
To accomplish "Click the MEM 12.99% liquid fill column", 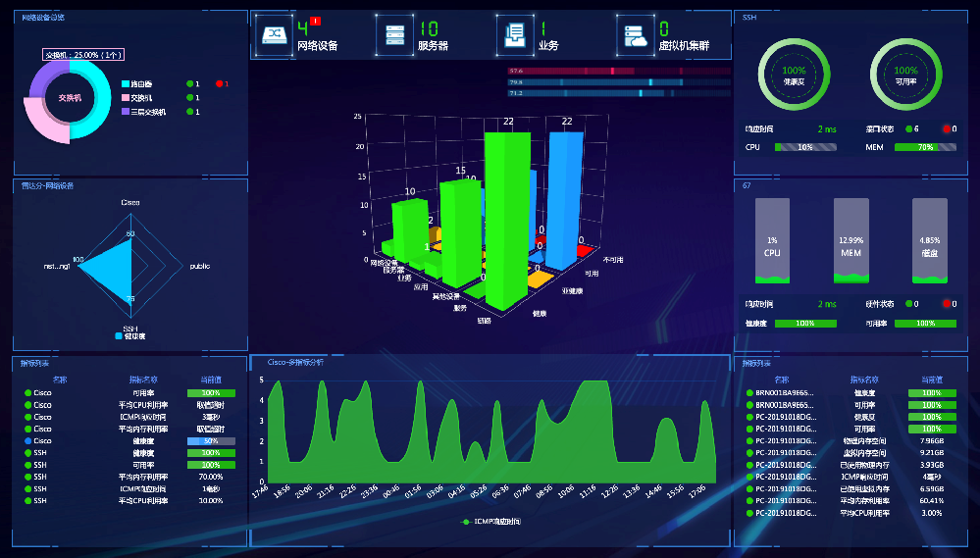I will pos(851,241).
